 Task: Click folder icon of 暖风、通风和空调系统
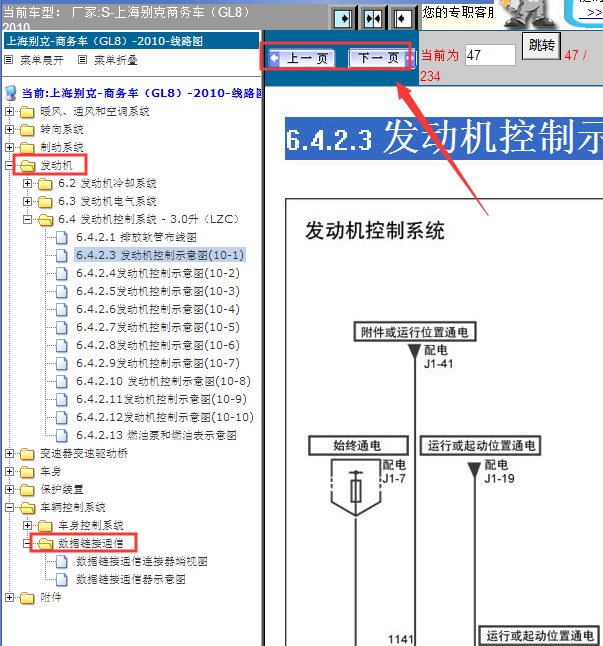coord(27,112)
